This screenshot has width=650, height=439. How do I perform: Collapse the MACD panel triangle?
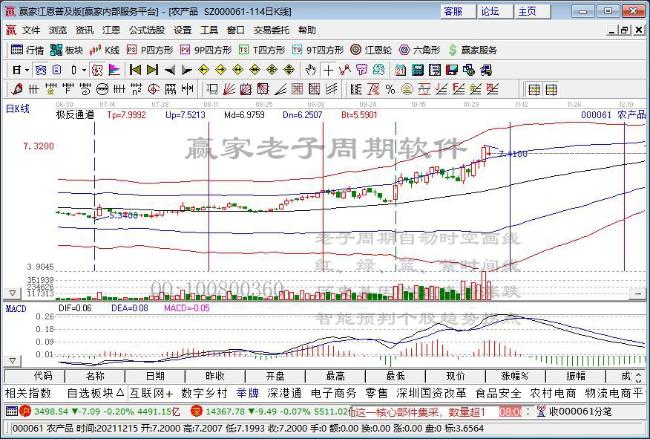pos(12,361)
